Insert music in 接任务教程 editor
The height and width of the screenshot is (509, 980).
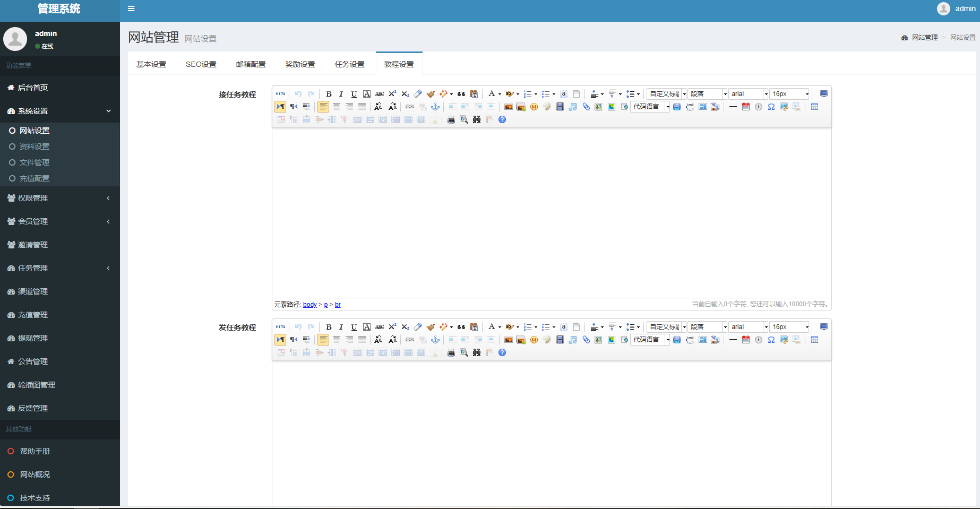[572, 107]
